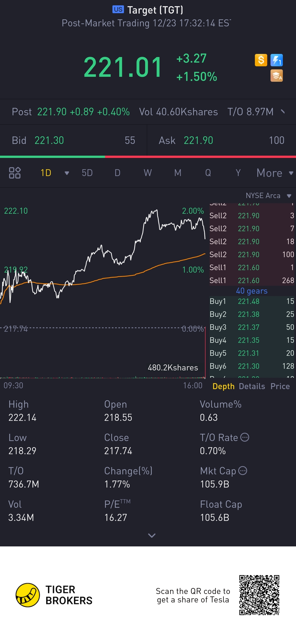
Task: Tap the bid/ask ratio bar
Action: click(x=148, y=157)
